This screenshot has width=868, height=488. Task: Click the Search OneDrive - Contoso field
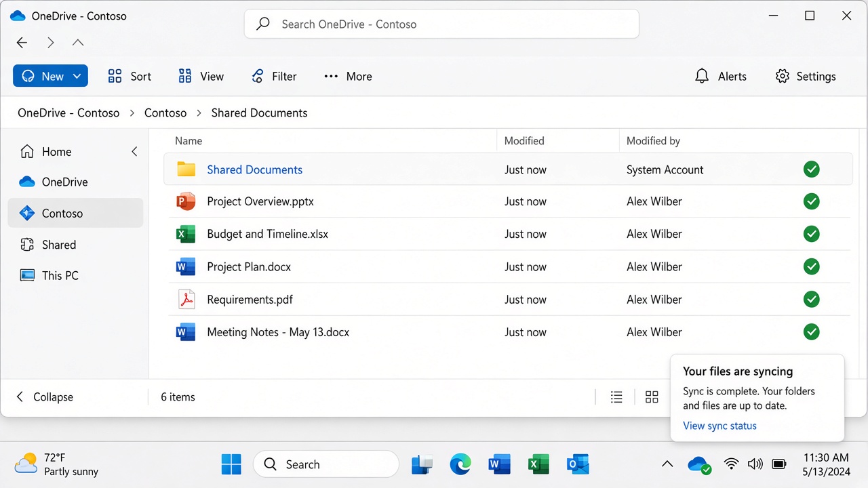click(441, 24)
